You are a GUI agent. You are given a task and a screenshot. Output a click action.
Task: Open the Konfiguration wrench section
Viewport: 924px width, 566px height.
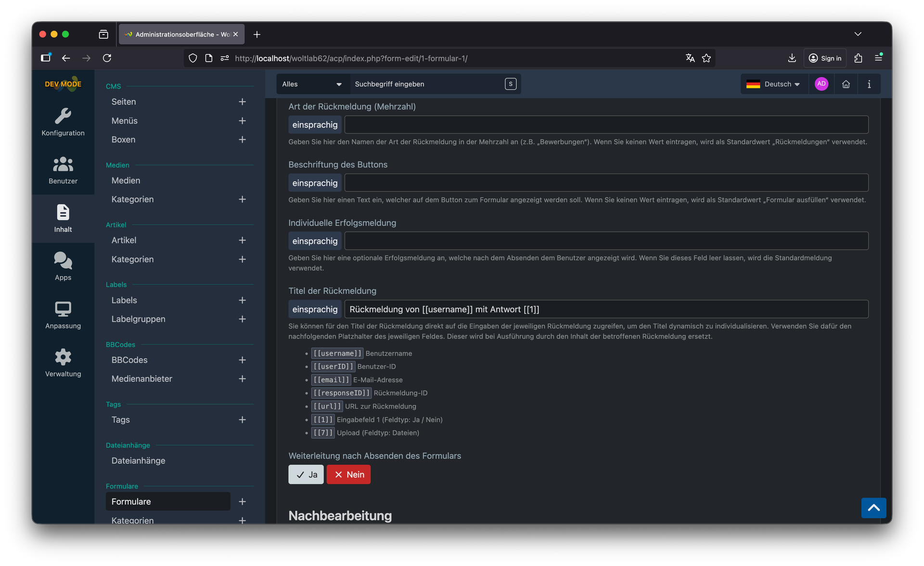coord(63,122)
